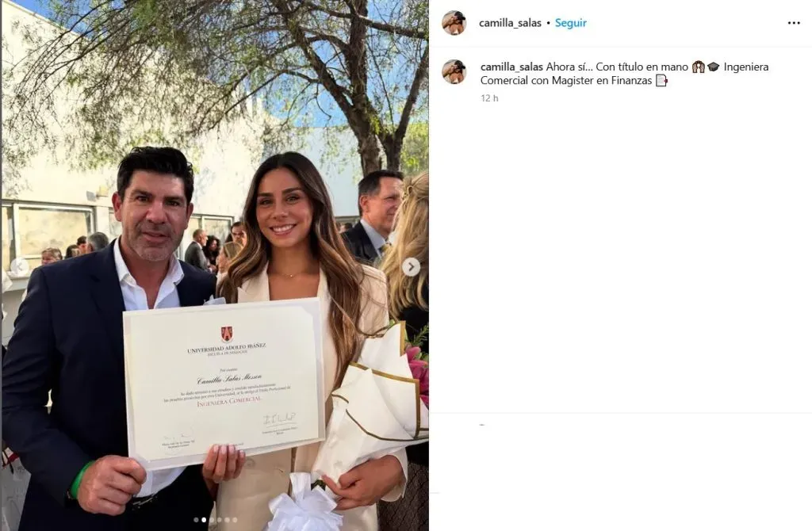Open the three-dot more options menu
This screenshot has height=531, width=812.
[793, 23]
